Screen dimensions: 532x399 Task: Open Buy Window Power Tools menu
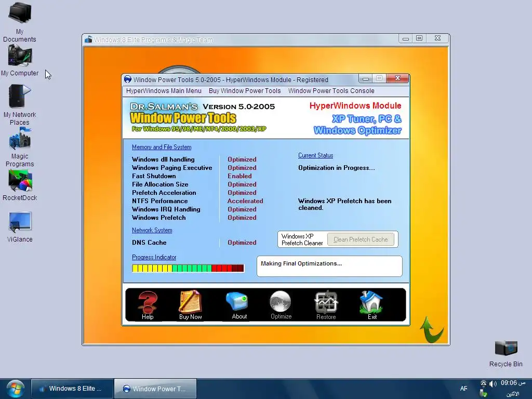(245, 90)
